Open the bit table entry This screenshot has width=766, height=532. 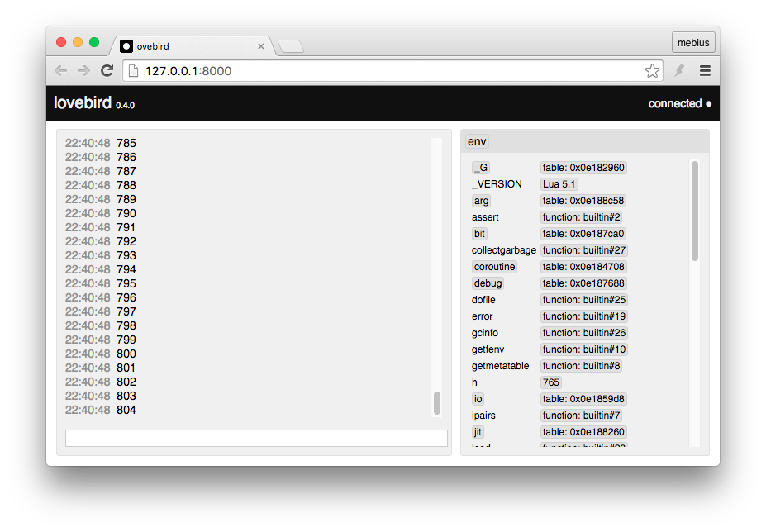(x=480, y=234)
